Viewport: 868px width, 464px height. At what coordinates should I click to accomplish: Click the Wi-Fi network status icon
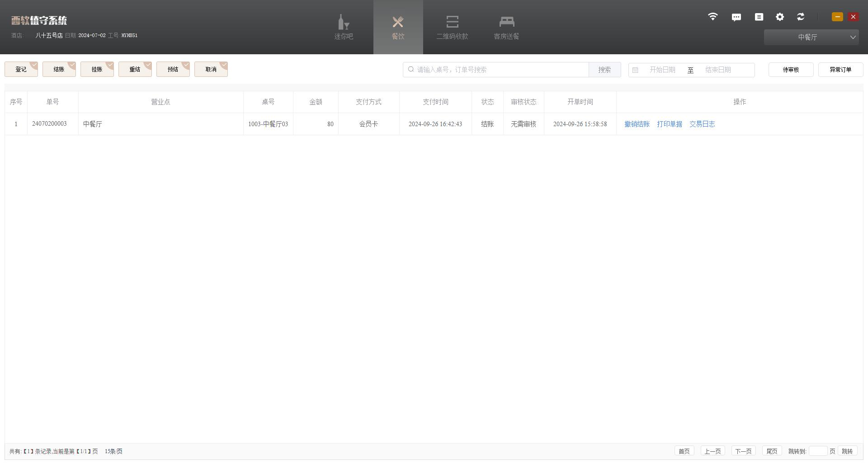tap(712, 17)
